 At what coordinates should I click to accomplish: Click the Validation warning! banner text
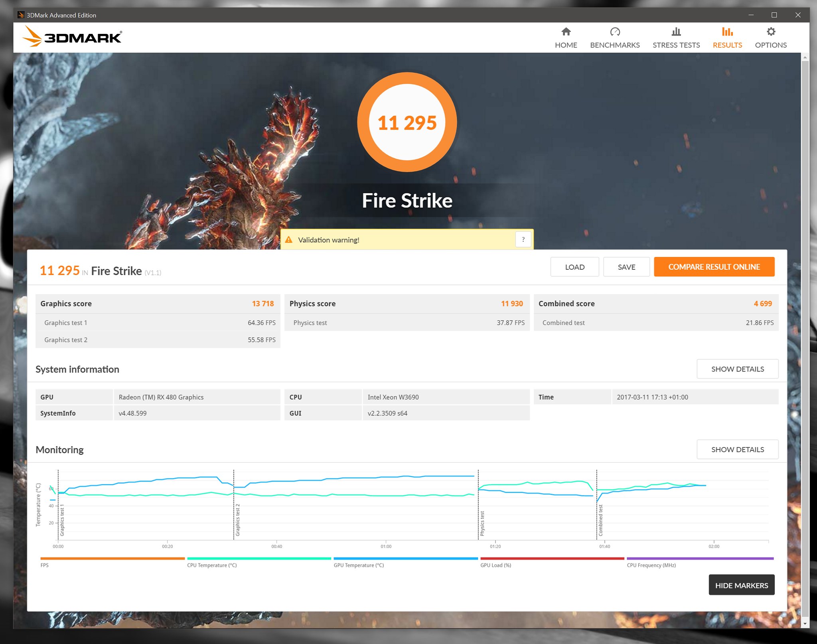(329, 240)
